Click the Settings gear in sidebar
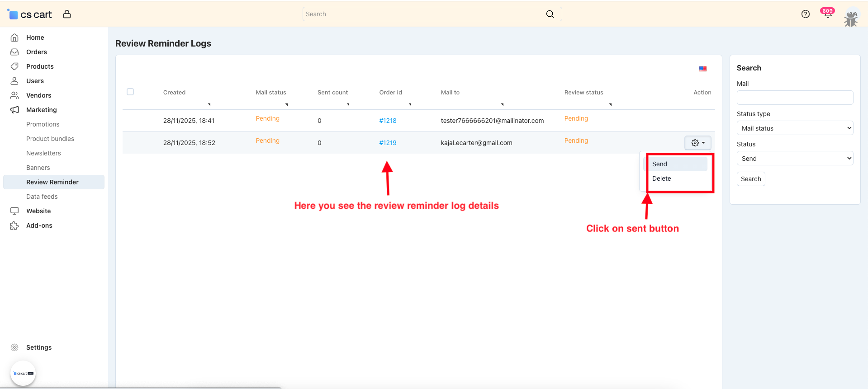 pos(15,347)
